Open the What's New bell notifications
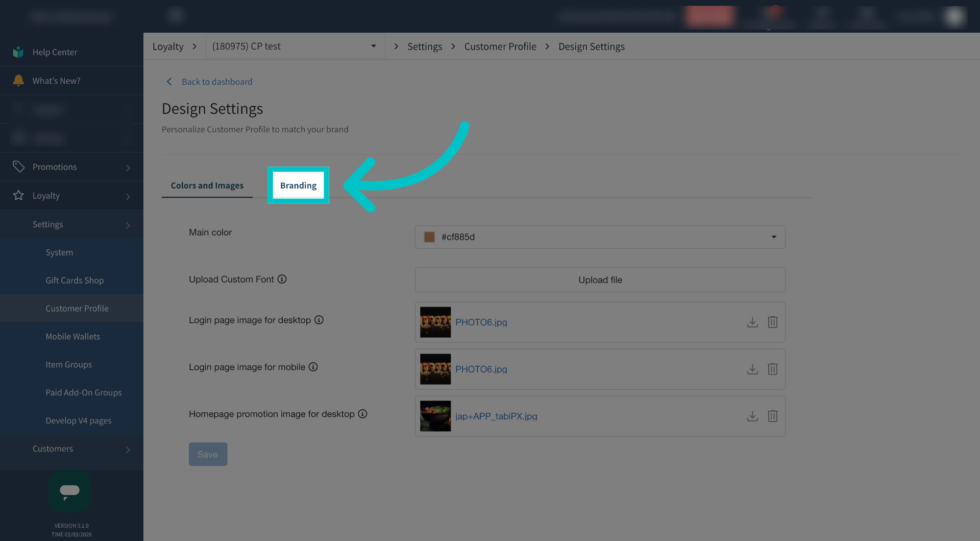This screenshot has height=541, width=980. 19,81
